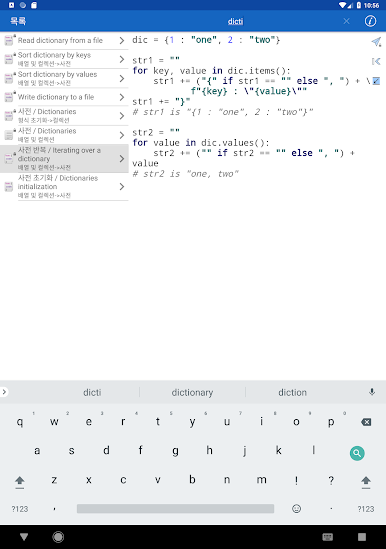Viewport: 386px width, 549px height.
Task: Tap the keyboard backspace key
Action: [366, 422]
